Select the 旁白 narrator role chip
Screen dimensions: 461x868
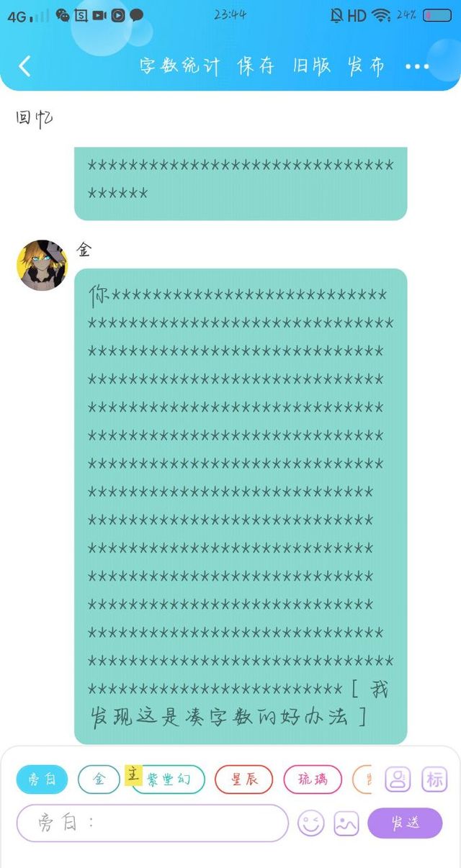point(42,779)
